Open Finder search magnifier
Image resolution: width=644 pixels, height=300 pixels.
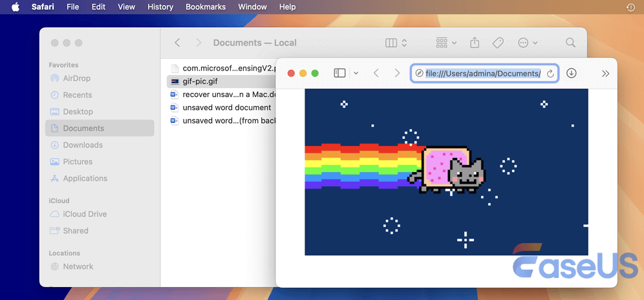click(x=570, y=43)
